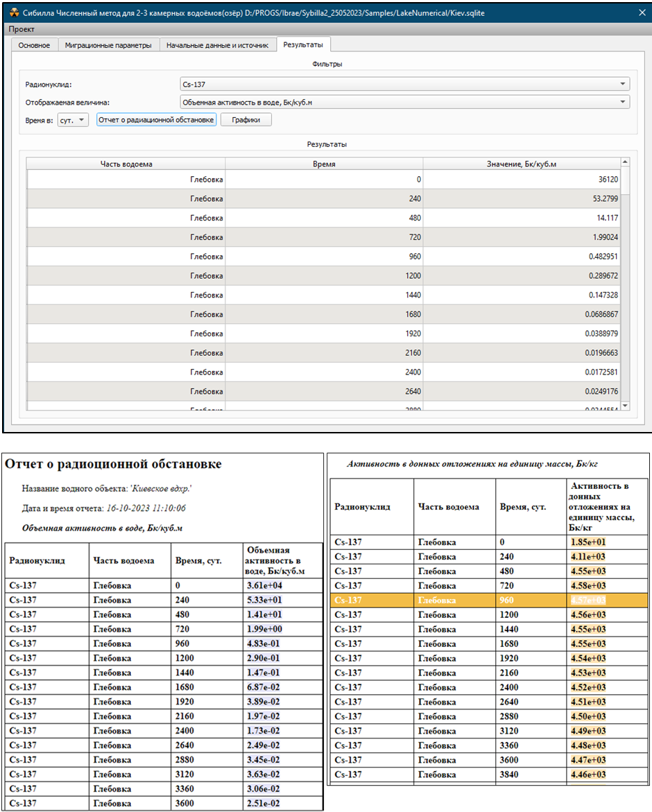Viewport: 652px width, 812px height.
Task: Click the Отчет о радиационной обстановке button
Action: click(x=156, y=120)
